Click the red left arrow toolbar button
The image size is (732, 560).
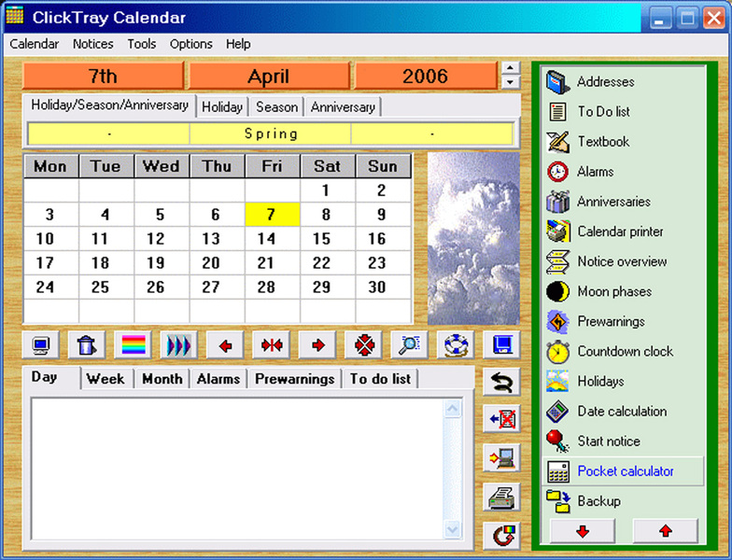225,345
